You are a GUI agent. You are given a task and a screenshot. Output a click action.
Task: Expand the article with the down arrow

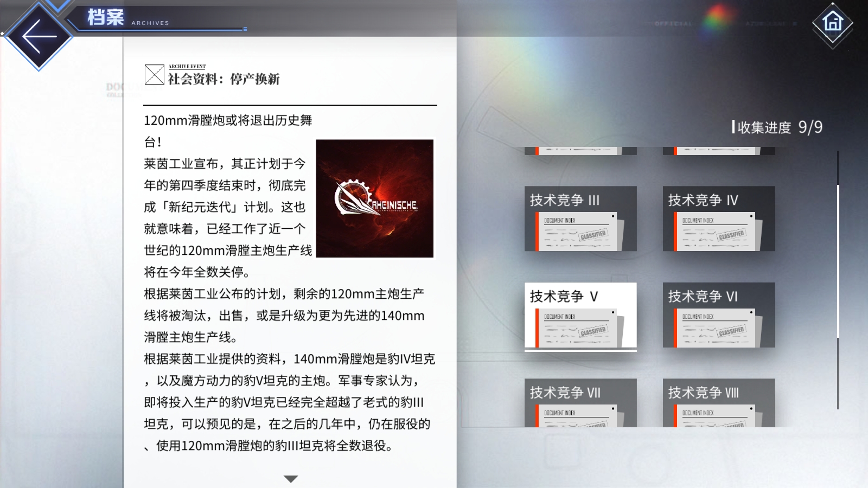[292, 479]
